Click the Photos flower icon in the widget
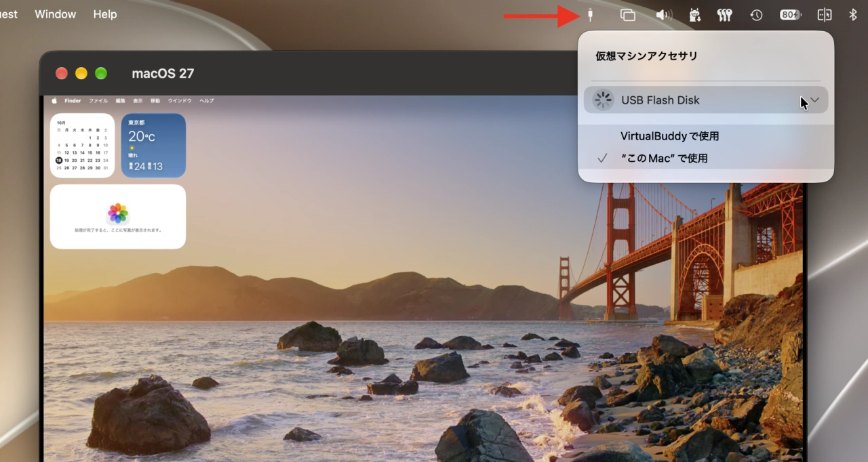This screenshot has height=462, width=868. (x=118, y=213)
